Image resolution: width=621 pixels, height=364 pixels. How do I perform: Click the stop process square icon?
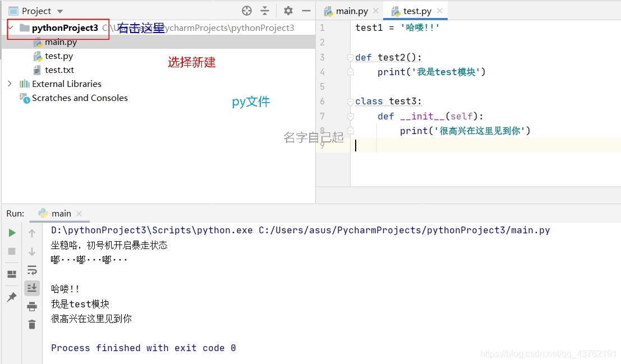(12, 251)
